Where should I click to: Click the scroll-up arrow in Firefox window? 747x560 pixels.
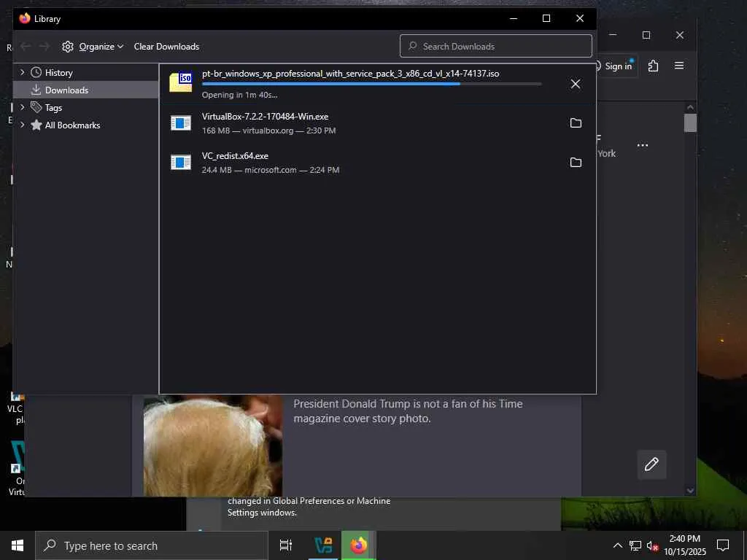point(690,107)
